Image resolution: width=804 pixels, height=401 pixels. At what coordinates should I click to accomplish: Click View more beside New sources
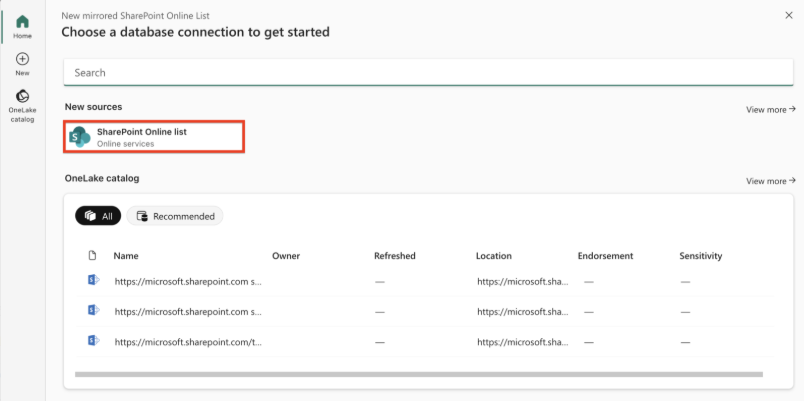click(x=771, y=109)
